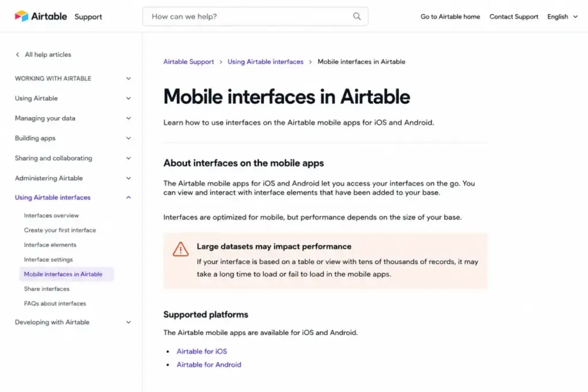Expand Developing with Airtable chevron
The height and width of the screenshot is (392, 588).
coord(128,323)
